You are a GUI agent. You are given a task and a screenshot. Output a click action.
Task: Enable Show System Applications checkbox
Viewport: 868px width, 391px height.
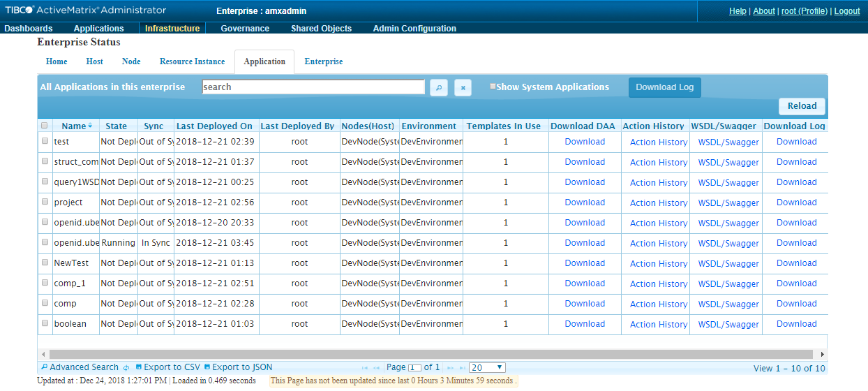pos(493,87)
